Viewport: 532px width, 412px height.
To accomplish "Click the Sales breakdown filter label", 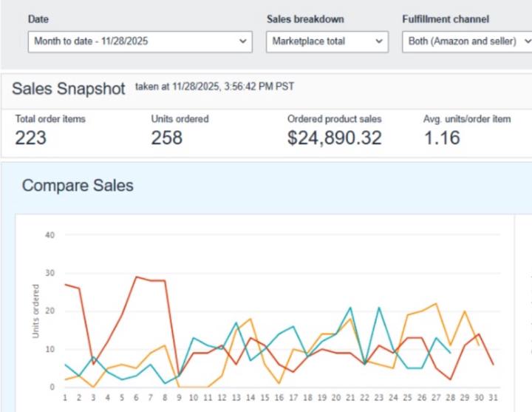I will (305, 19).
